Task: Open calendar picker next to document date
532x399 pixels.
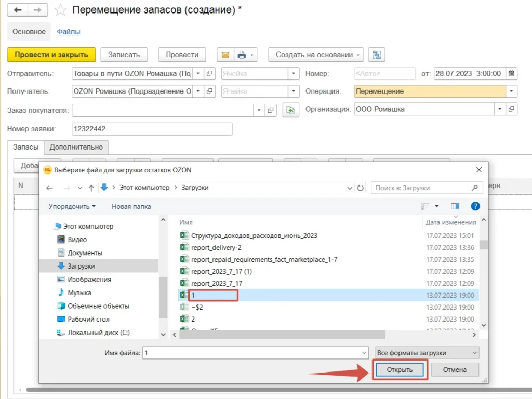Action: 511,73
